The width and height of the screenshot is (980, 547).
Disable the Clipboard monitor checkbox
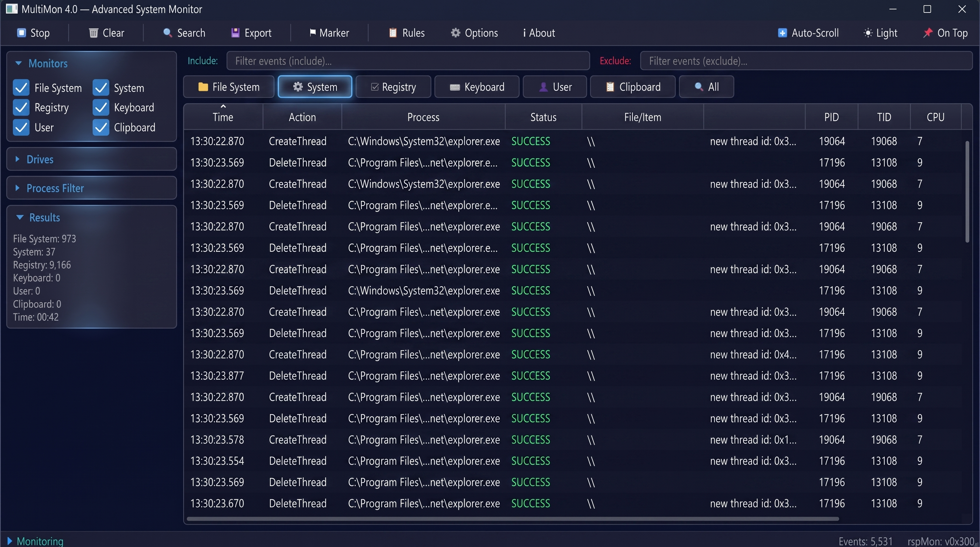click(101, 127)
